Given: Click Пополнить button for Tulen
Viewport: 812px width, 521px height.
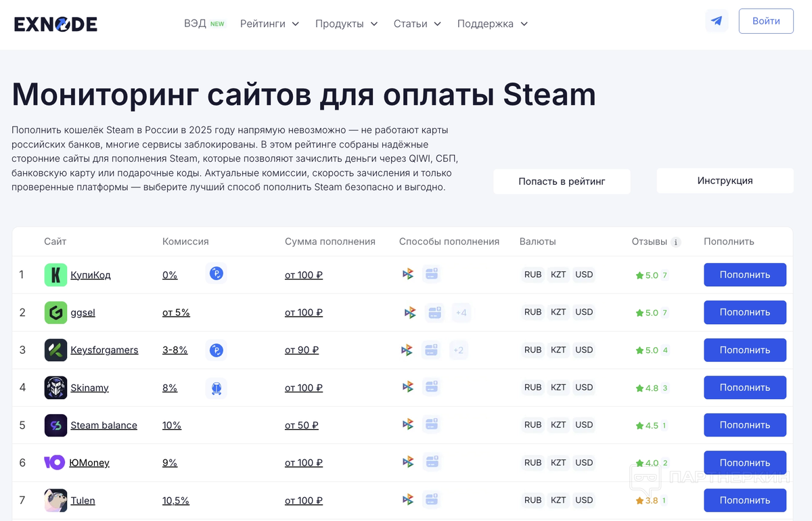Looking at the screenshot, I should click(x=745, y=501).
